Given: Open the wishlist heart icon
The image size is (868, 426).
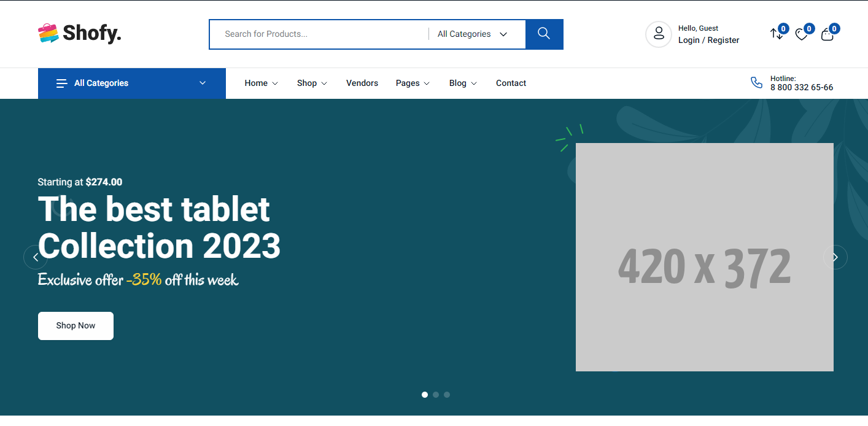Looking at the screenshot, I should (802, 34).
